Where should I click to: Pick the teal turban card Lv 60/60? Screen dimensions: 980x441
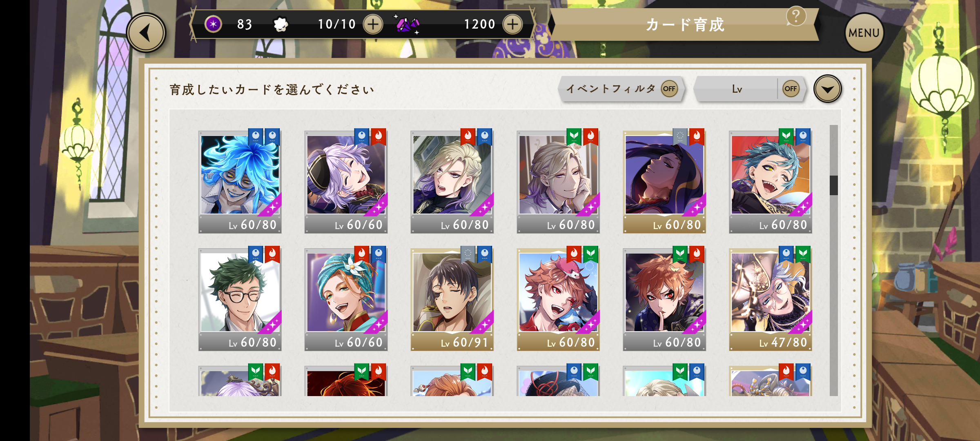[x=346, y=299]
